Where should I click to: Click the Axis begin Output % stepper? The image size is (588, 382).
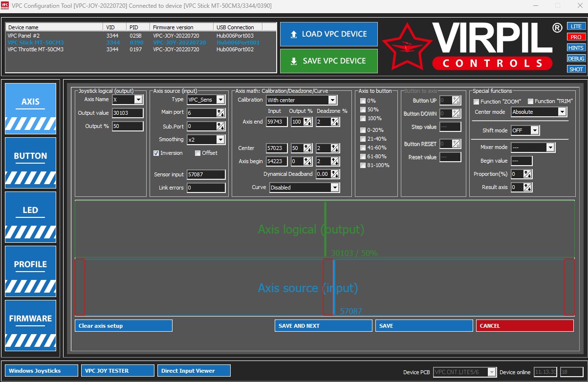click(x=308, y=161)
